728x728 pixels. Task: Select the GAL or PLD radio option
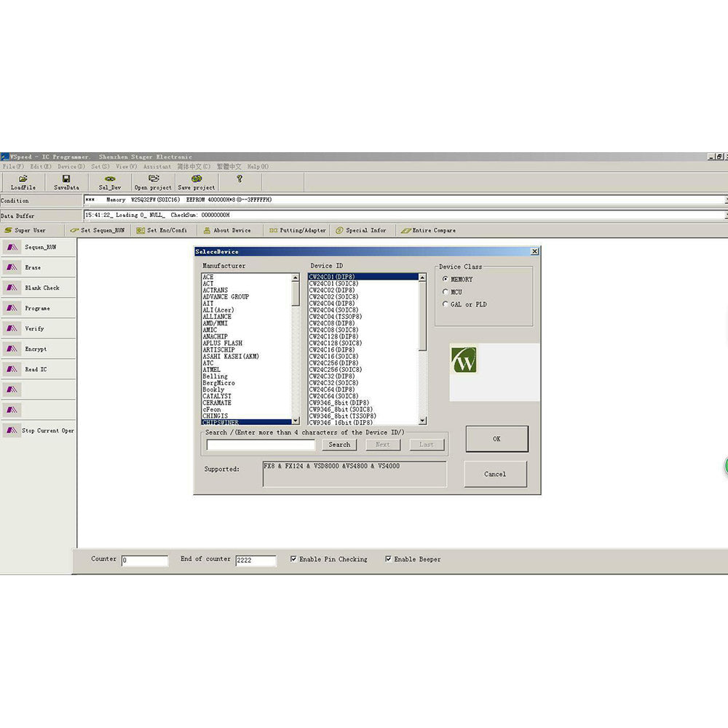coord(446,304)
